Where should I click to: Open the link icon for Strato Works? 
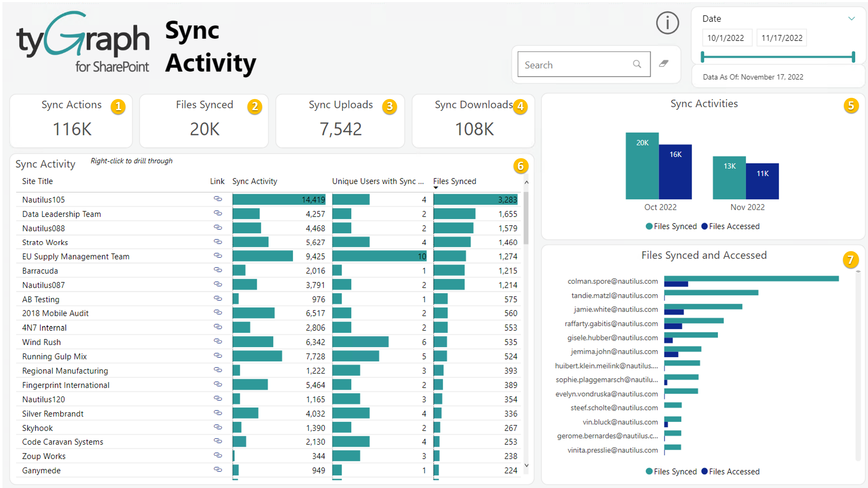click(218, 242)
